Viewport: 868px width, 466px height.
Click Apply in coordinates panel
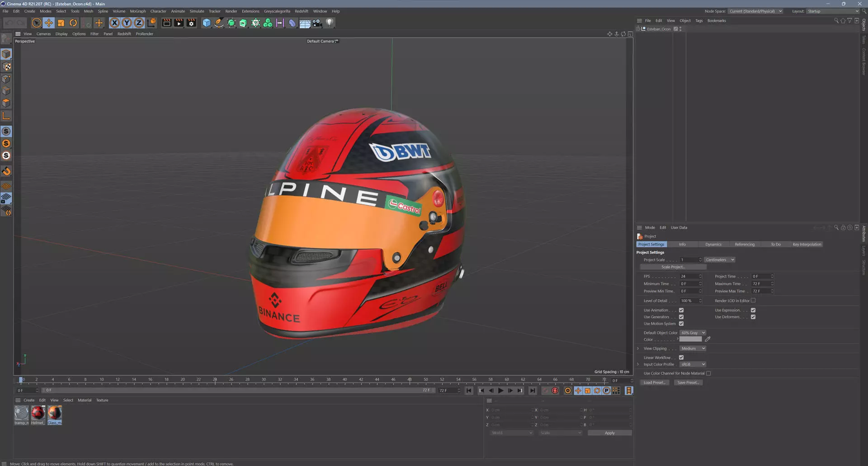(609, 433)
